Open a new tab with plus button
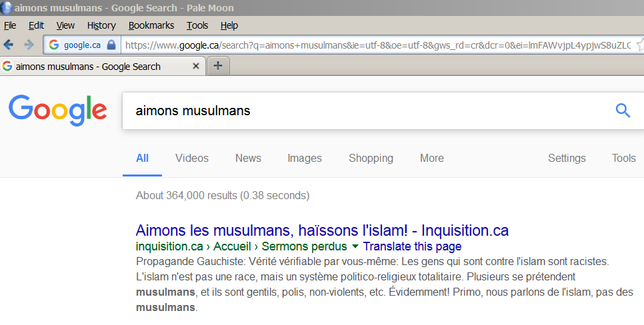 click(218, 66)
